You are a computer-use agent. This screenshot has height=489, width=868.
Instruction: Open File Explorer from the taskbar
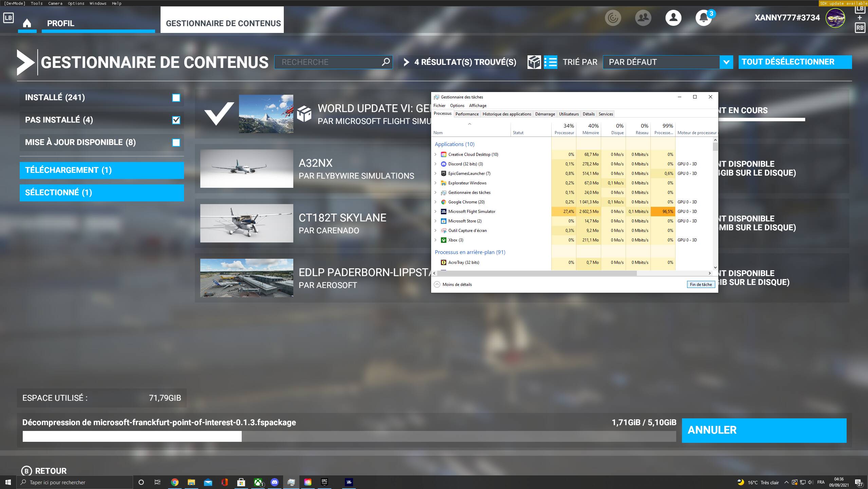click(191, 482)
